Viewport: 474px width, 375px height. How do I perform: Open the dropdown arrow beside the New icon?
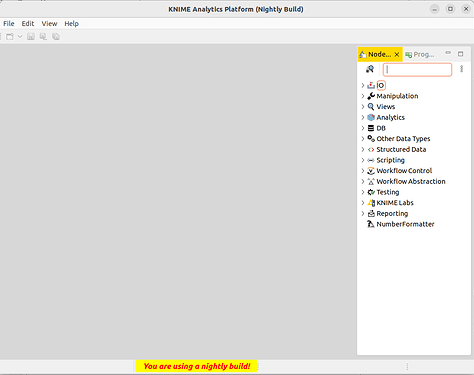tap(20, 37)
